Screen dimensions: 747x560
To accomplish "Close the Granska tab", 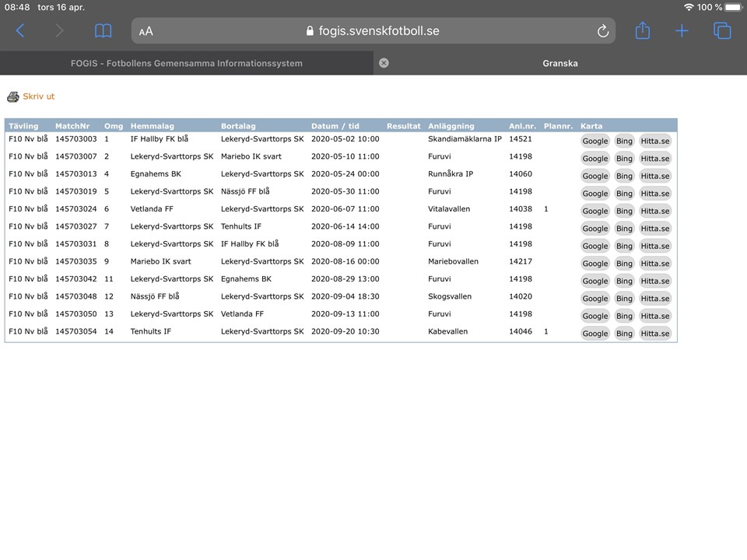I will pyautogui.click(x=384, y=63).
